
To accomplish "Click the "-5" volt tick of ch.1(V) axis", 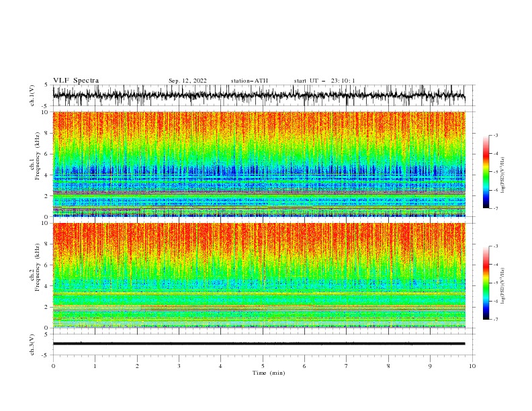I will [x=45, y=106].
